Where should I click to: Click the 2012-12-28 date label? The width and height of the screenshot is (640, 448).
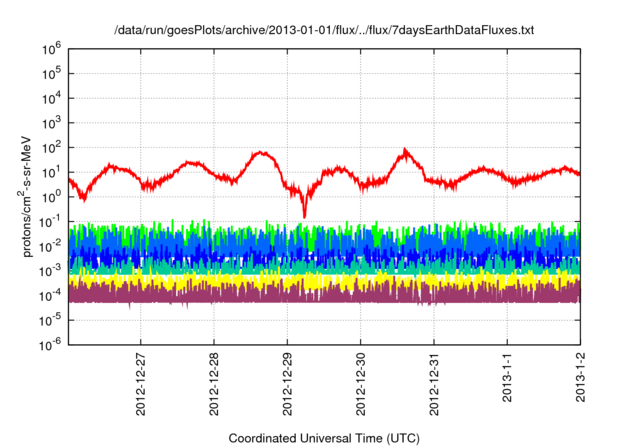click(214, 384)
